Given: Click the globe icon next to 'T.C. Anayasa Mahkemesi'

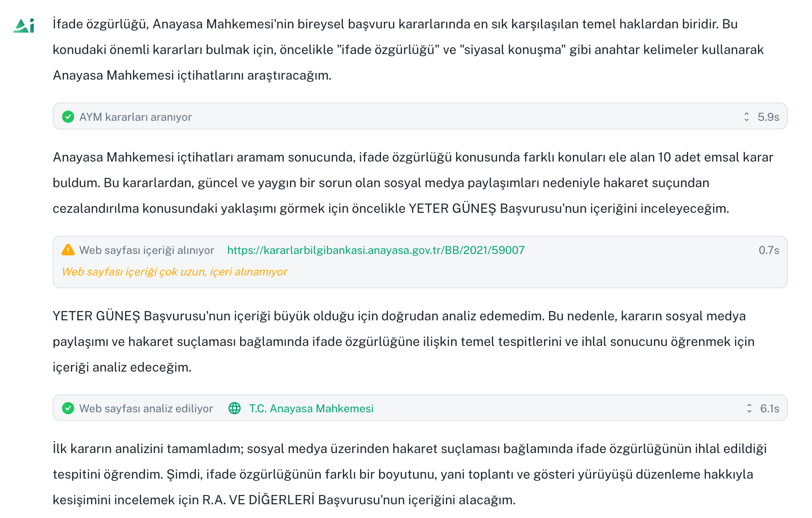Looking at the screenshot, I should click(x=235, y=408).
